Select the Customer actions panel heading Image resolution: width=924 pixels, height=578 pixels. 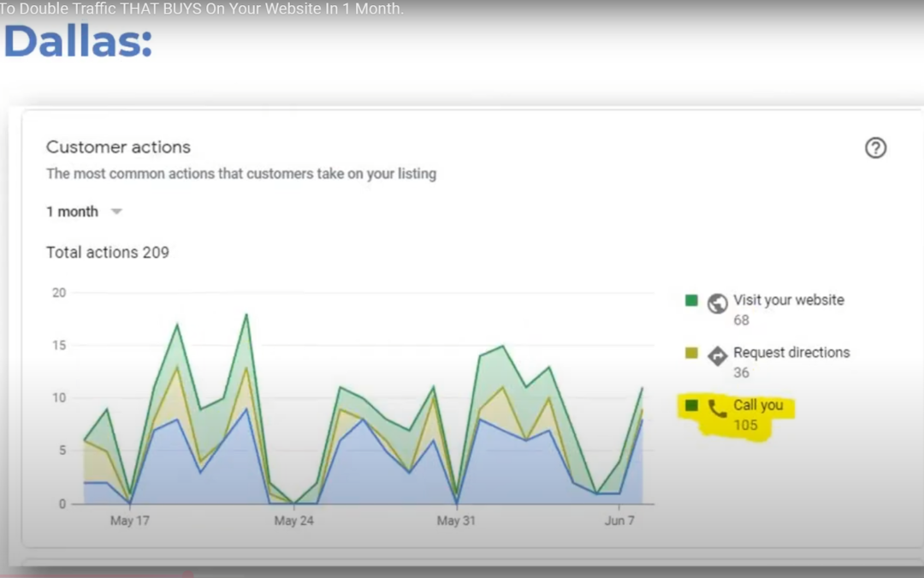pyautogui.click(x=117, y=146)
